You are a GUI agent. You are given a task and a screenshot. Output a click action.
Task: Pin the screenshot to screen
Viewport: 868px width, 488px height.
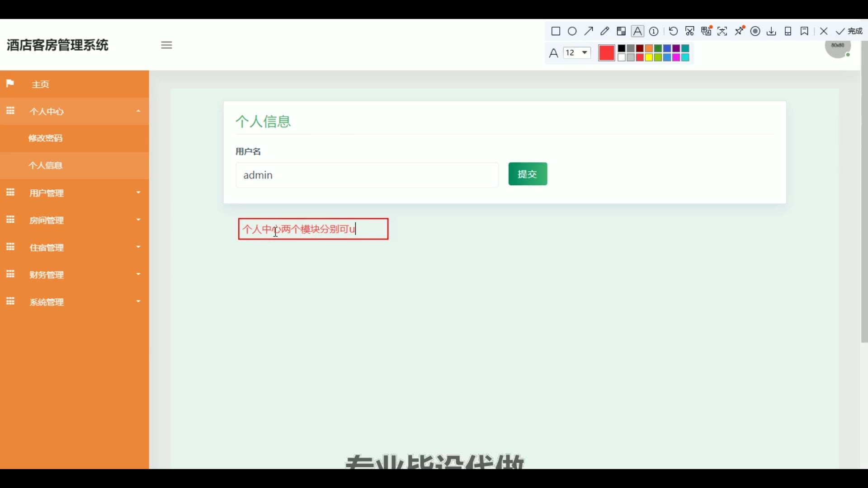(740, 31)
